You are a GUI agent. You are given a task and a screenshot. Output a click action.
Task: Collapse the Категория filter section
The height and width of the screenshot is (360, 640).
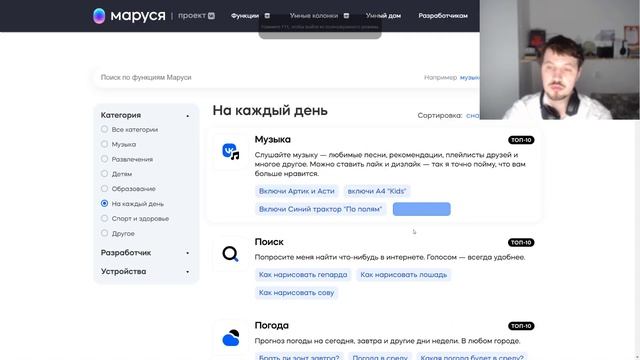(x=187, y=116)
